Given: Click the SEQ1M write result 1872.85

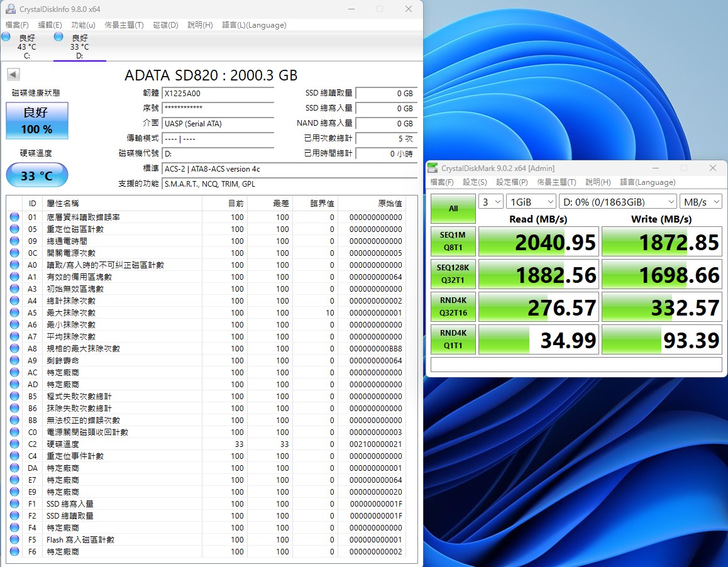Looking at the screenshot, I should coord(661,241).
